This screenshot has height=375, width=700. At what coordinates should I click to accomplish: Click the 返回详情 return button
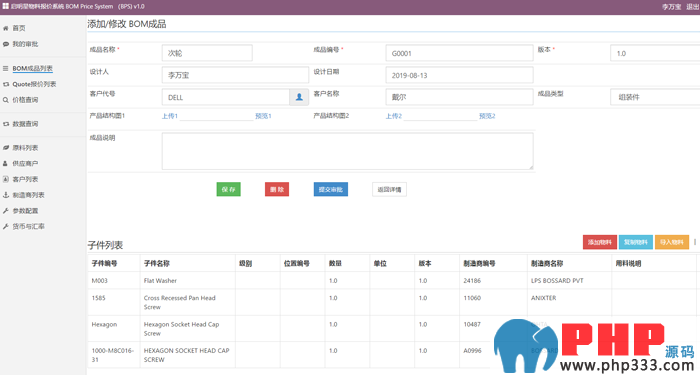(x=389, y=189)
